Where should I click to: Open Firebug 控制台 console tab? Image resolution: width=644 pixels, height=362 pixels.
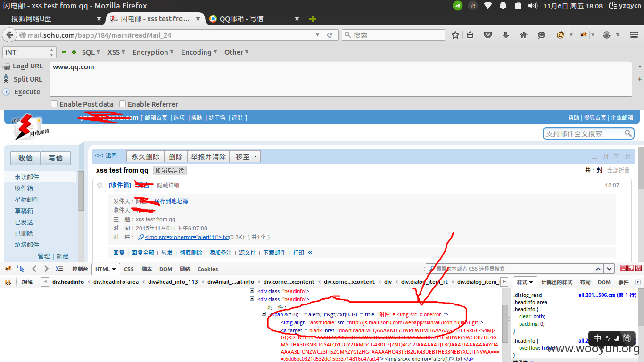tap(80, 269)
